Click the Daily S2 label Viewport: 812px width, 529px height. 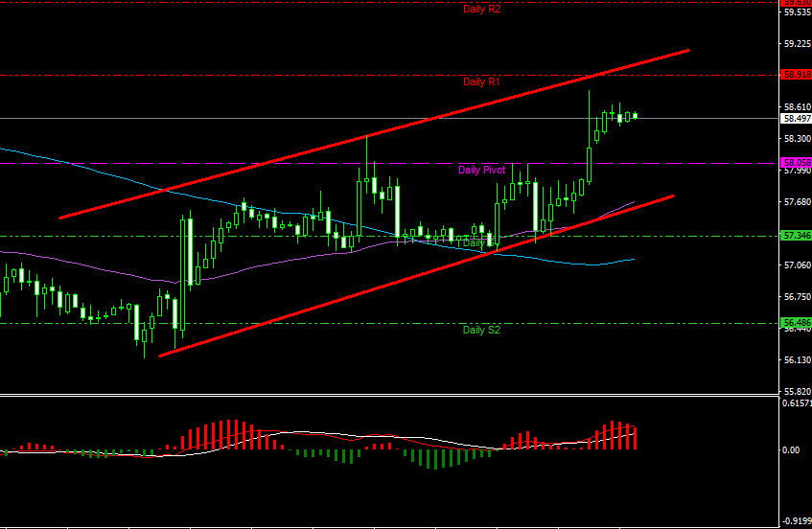point(481,330)
